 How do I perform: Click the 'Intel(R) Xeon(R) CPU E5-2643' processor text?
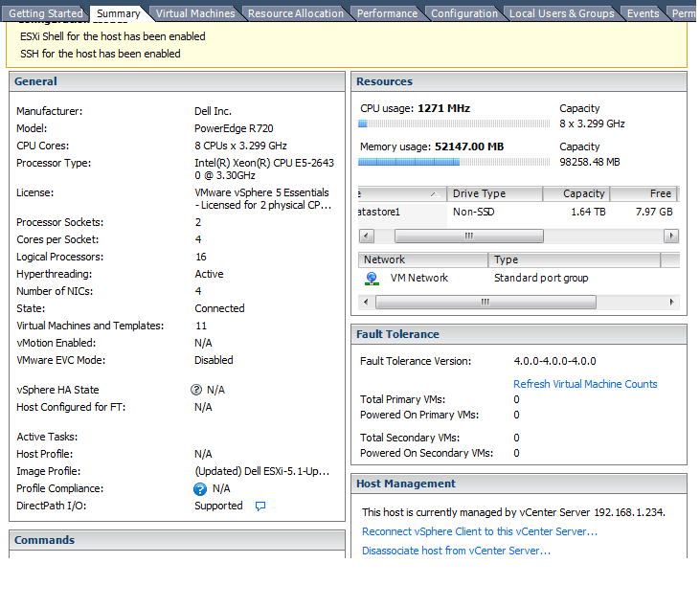pyautogui.click(x=264, y=163)
